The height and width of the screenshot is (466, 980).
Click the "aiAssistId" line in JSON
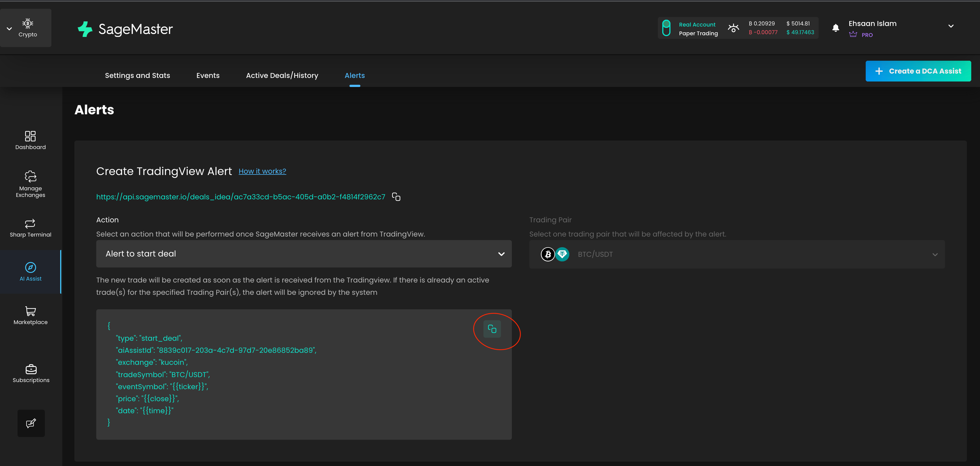click(216, 350)
